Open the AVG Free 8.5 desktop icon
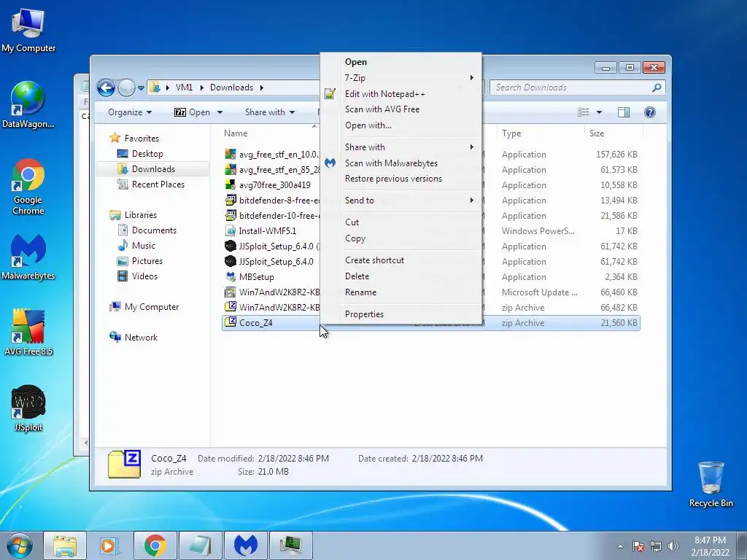Image resolution: width=747 pixels, height=560 pixels. (28, 332)
